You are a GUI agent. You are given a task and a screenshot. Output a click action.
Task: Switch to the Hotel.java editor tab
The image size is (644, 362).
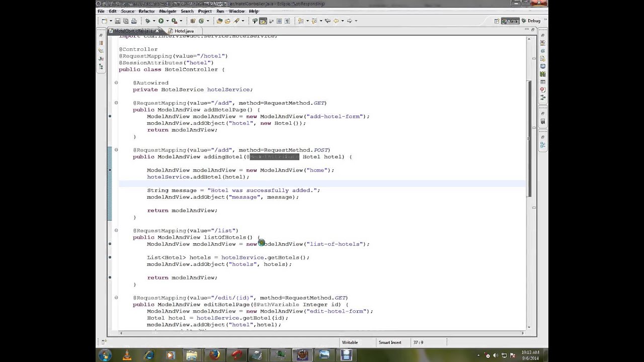coord(184,31)
